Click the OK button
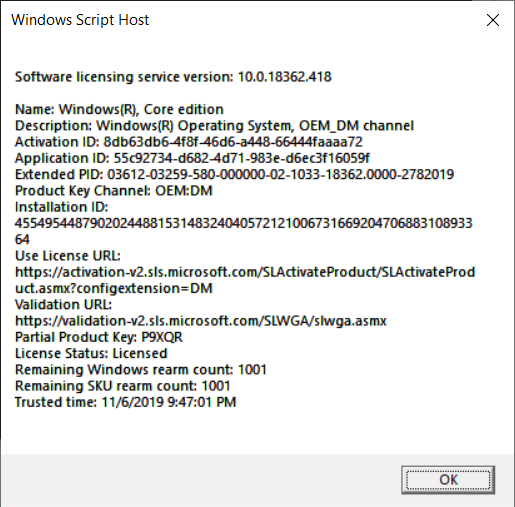This screenshot has width=515, height=507. 448,480
